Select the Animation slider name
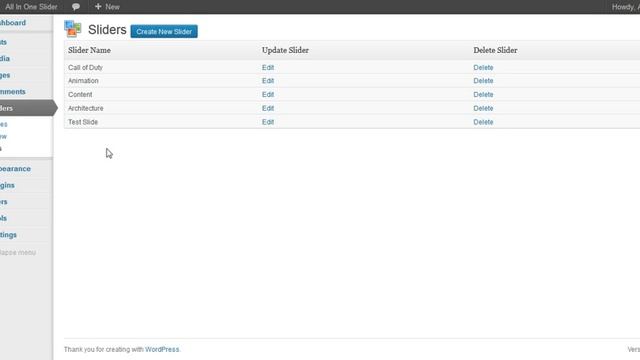 pos(83,81)
